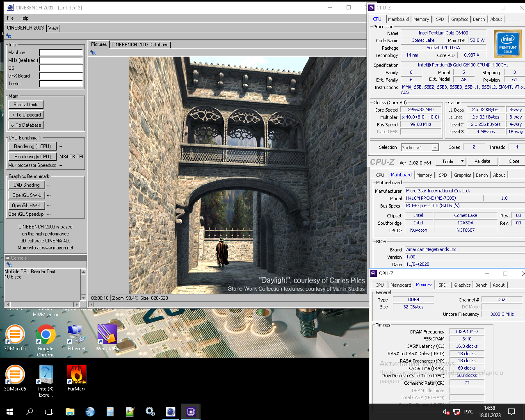Viewport: 525px width, 420px height.
Task: Click the Tools button in CPU-Z
Action: pyautogui.click(x=447, y=161)
